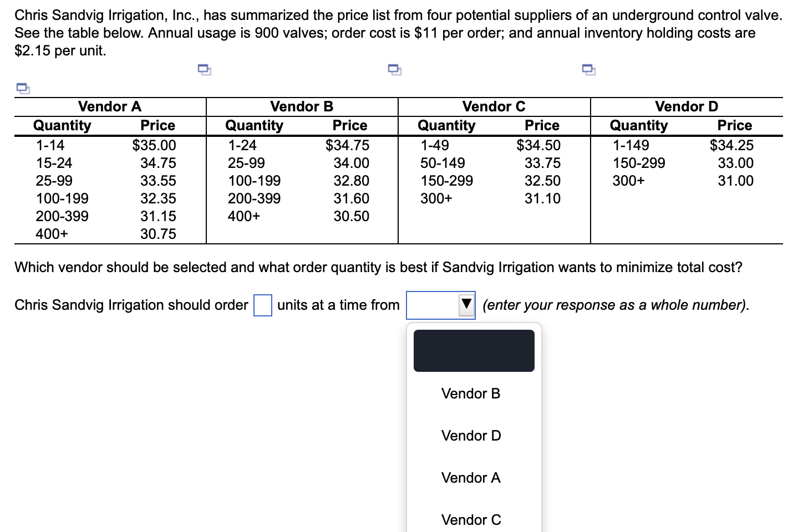Viewport: 793px width, 532px height.
Task: Choose Vendor C from the dropdown list
Action: pyautogui.click(x=470, y=520)
